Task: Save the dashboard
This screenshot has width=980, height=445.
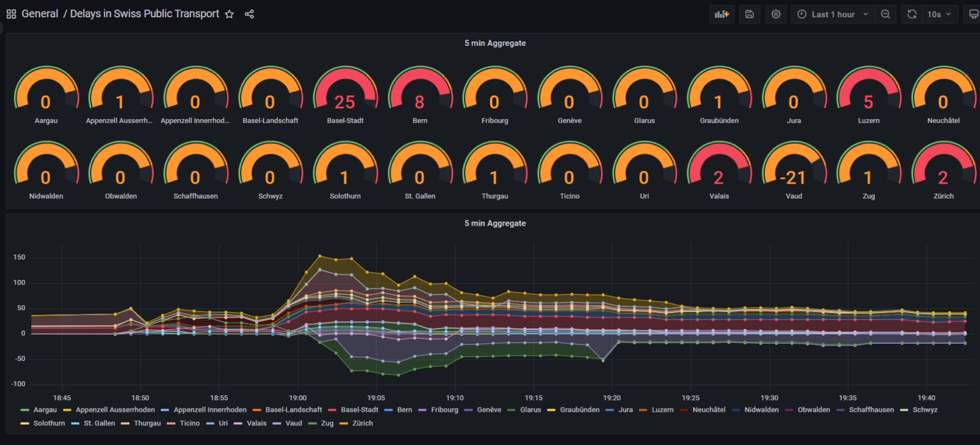Action: [749, 13]
